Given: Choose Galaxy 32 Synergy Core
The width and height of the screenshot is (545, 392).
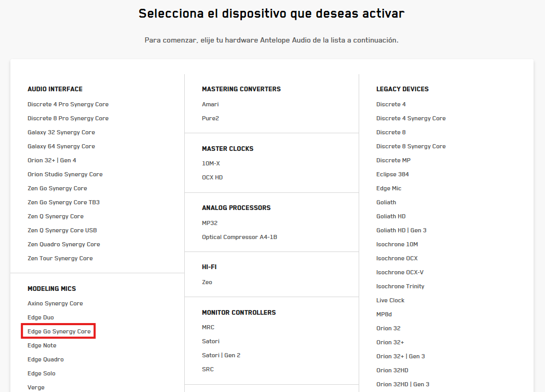Looking at the screenshot, I should point(61,132).
